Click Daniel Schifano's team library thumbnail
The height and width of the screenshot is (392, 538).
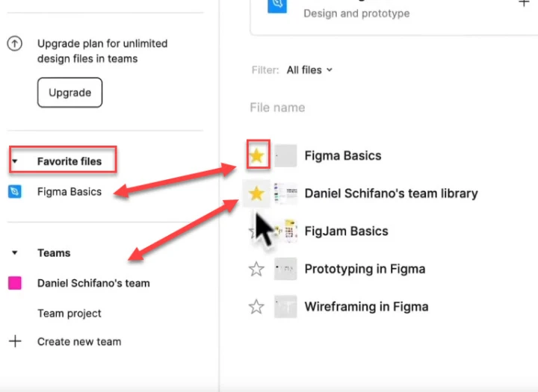tap(285, 194)
